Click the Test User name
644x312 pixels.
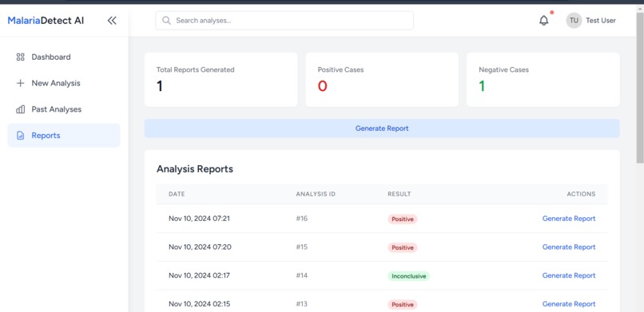[601, 21]
